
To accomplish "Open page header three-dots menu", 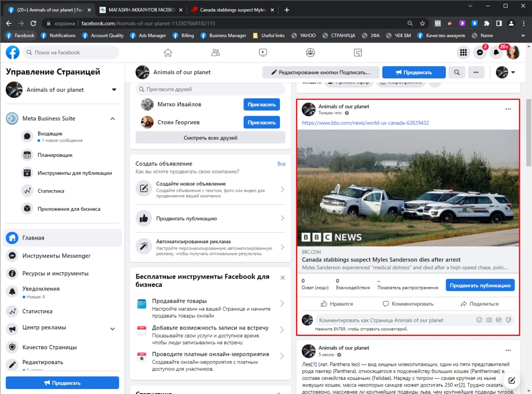I will point(476,72).
